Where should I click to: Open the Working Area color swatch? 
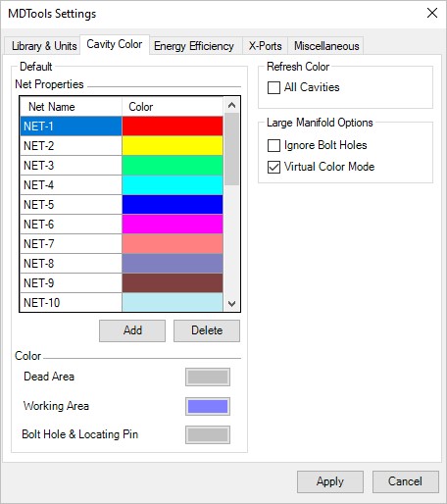pos(208,406)
